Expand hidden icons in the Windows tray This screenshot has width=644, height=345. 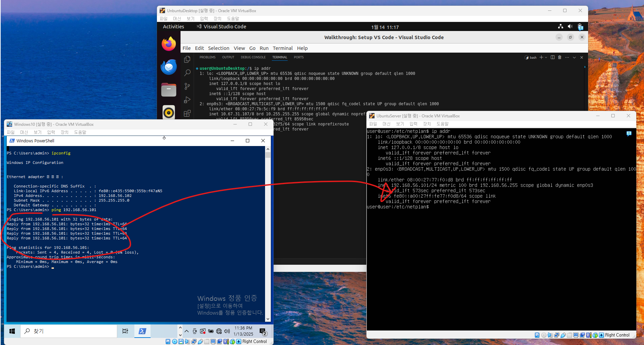(x=187, y=331)
